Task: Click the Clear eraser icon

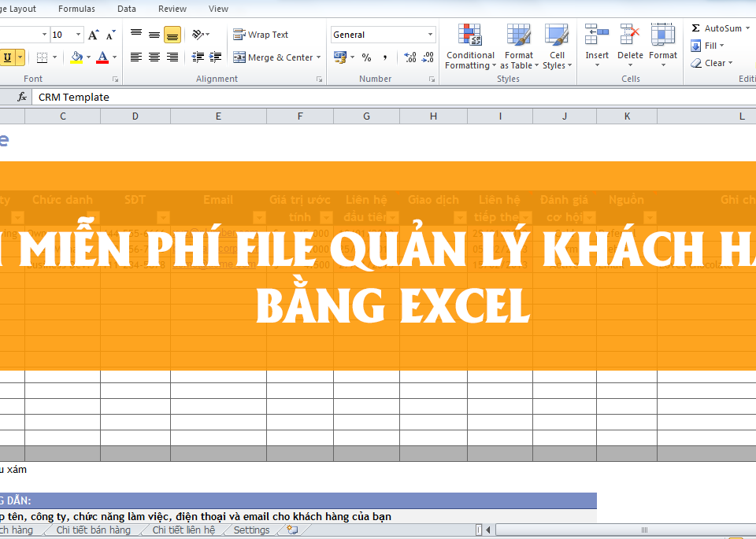Action: click(695, 63)
